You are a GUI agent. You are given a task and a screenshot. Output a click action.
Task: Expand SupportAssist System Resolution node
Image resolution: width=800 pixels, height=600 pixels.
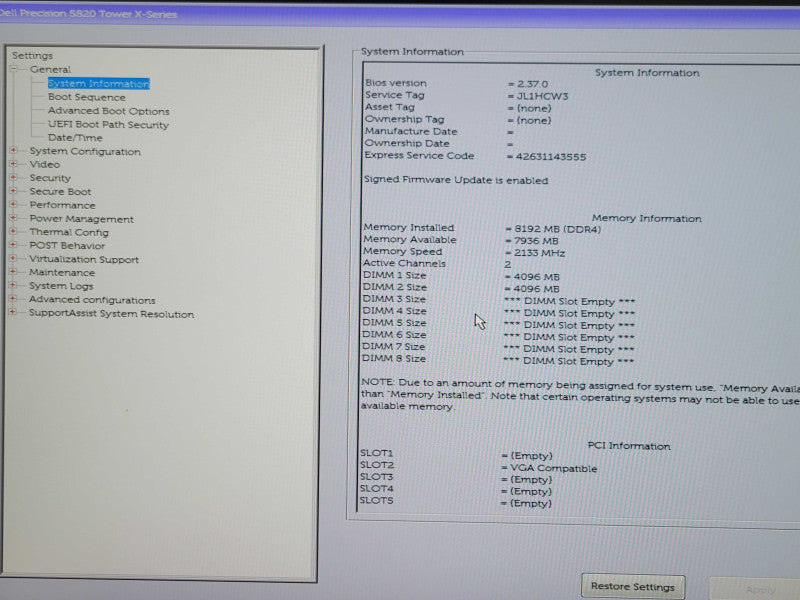coord(14,312)
